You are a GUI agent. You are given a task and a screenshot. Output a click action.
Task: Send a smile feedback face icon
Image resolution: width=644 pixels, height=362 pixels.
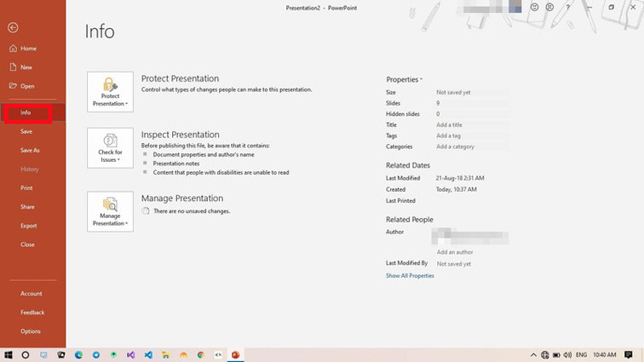534,7
